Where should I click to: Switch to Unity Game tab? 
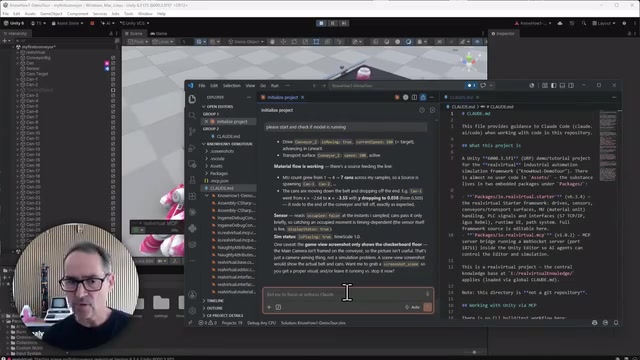(x=158, y=33)
